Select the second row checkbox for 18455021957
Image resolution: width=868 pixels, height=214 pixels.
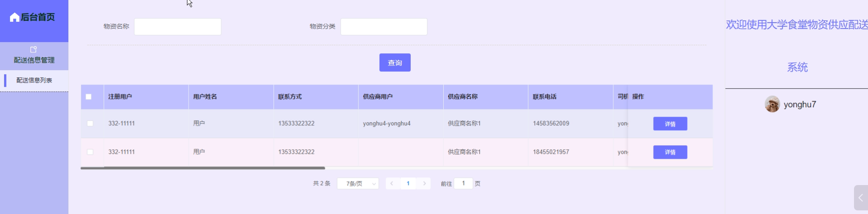tap(90, 152)
